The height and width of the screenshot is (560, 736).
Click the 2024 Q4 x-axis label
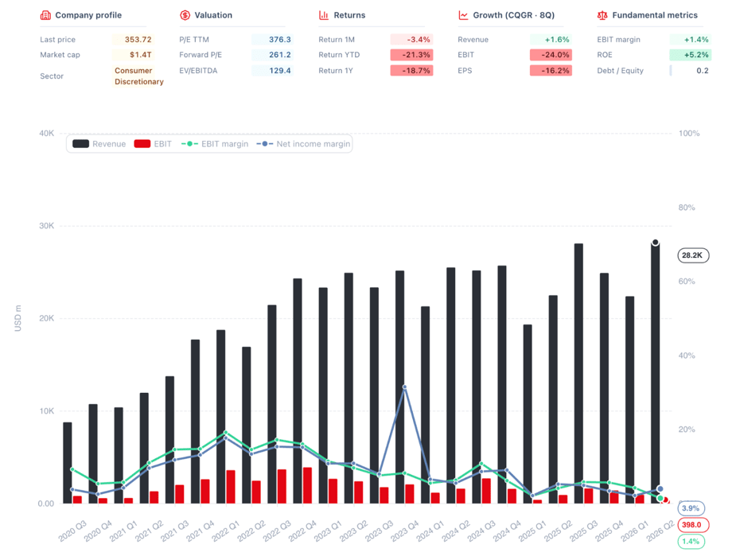(507, 531)
